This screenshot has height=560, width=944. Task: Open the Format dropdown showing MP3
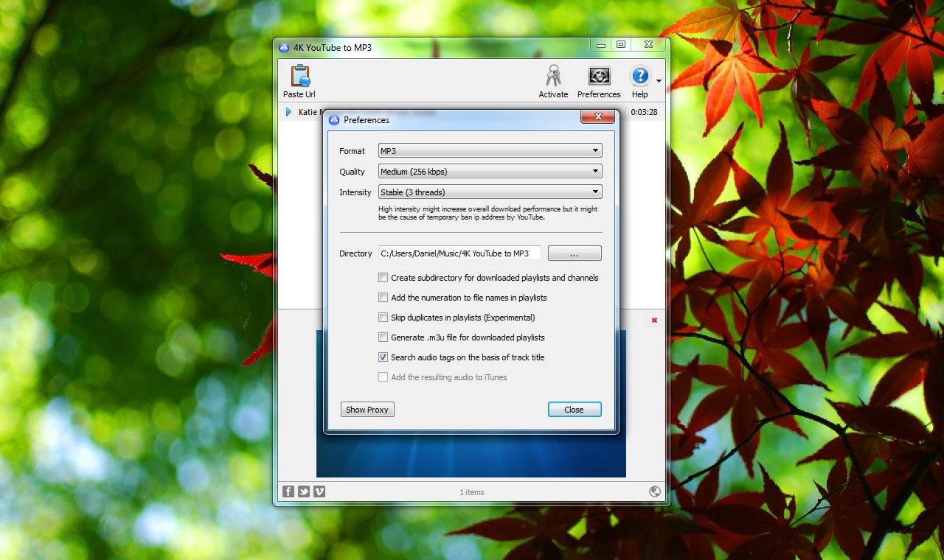pos(490,151)
